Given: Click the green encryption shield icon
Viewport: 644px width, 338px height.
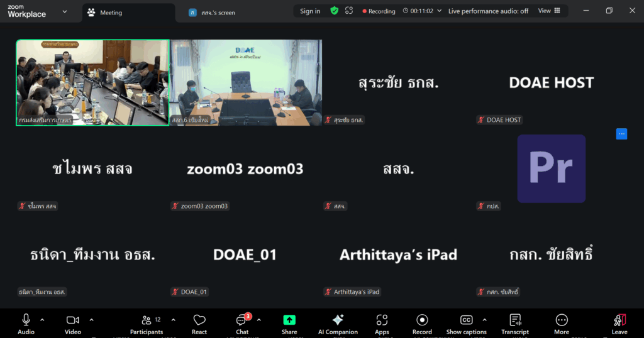Looking at the screenshot, I should tap(335, 11).
